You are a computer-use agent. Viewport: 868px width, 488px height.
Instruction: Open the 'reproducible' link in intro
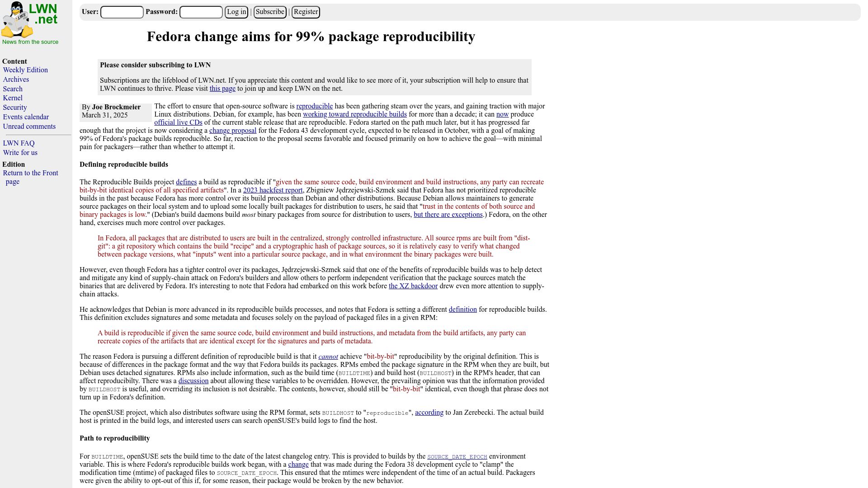click(x=314, y=106)
